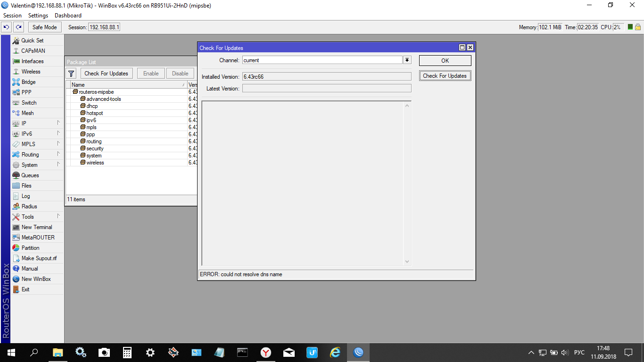Select routing package row

[132, 141]
